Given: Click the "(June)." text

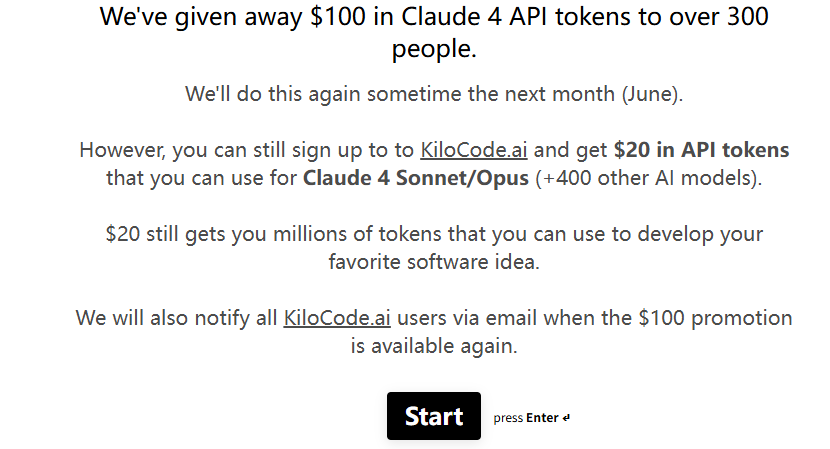Looking at the screenshot, I should (x=652, y=94).
